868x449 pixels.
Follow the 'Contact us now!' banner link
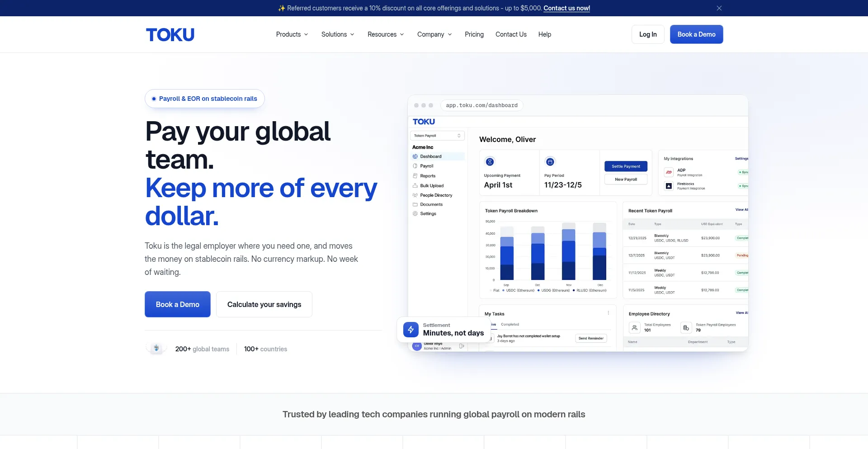coord(566,8)
